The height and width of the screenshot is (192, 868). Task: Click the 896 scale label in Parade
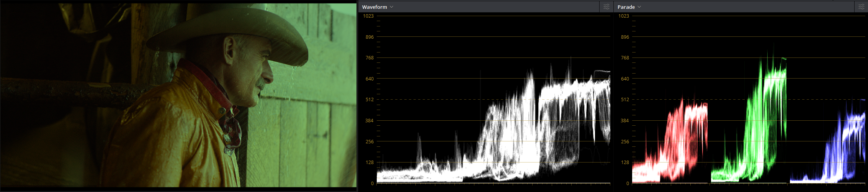pyautogui.click(x=625, y=37)
